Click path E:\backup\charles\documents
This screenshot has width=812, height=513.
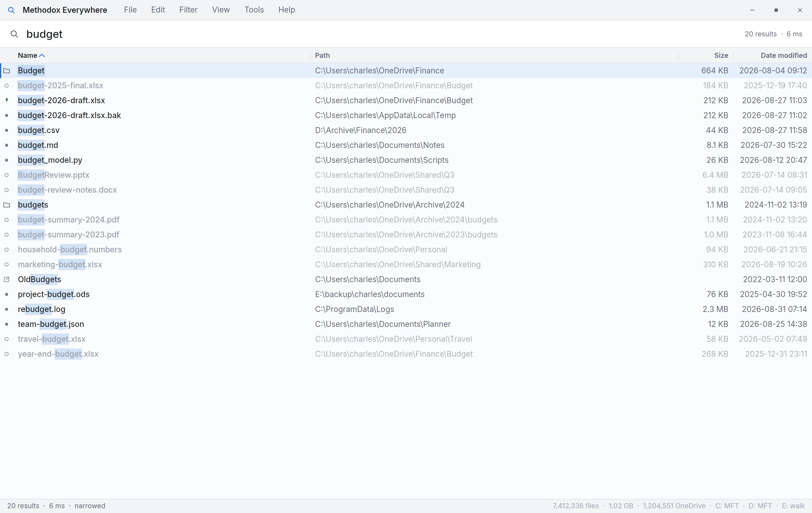pyautogui.click(x=370, y=294)
